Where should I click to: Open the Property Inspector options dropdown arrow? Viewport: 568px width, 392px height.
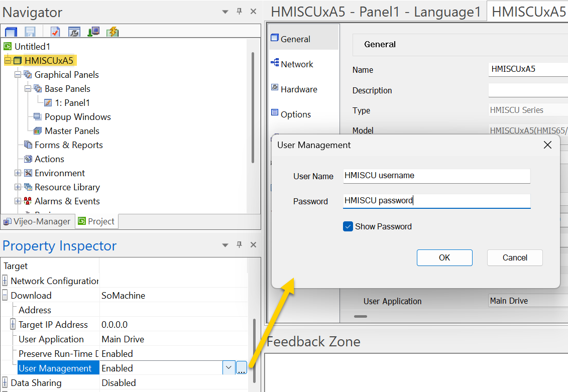tap(225, 245)
